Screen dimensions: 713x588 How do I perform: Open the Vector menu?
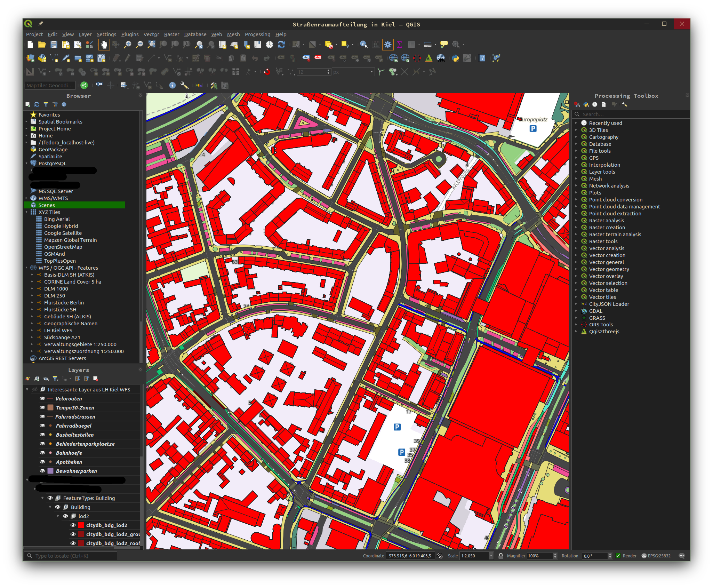[x=151, y=34]
